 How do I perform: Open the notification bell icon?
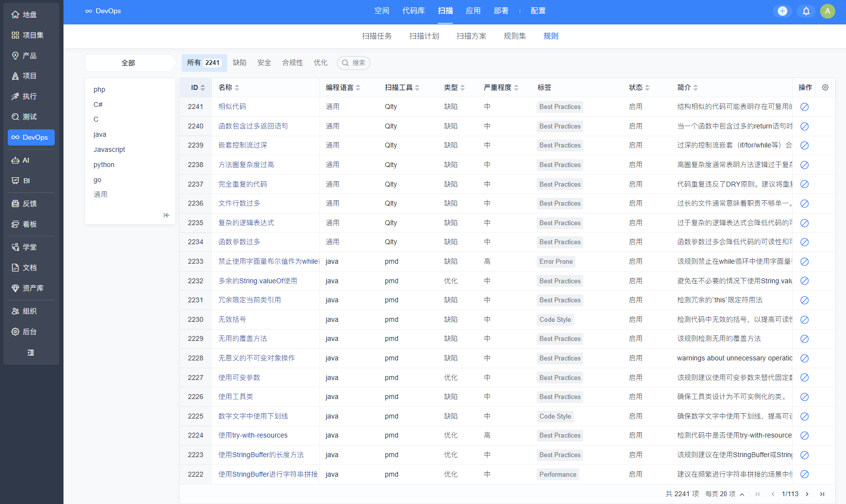tap(806, 11)
